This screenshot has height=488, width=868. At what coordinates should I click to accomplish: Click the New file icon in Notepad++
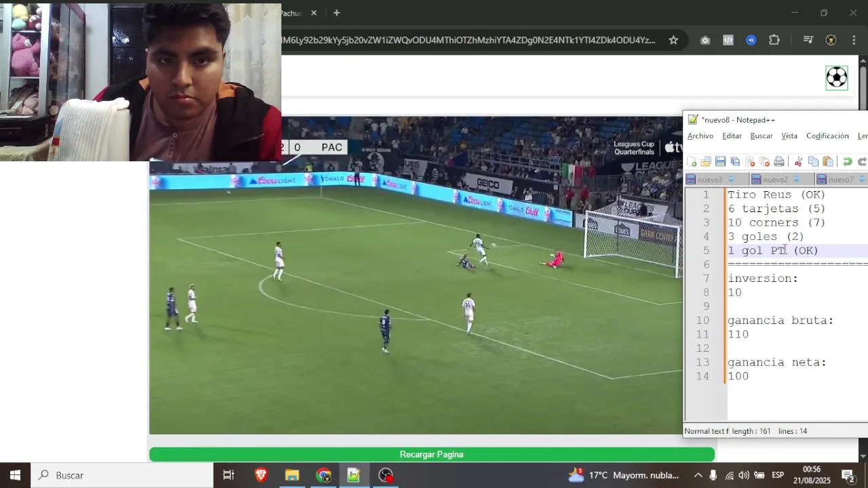point(692,161)
